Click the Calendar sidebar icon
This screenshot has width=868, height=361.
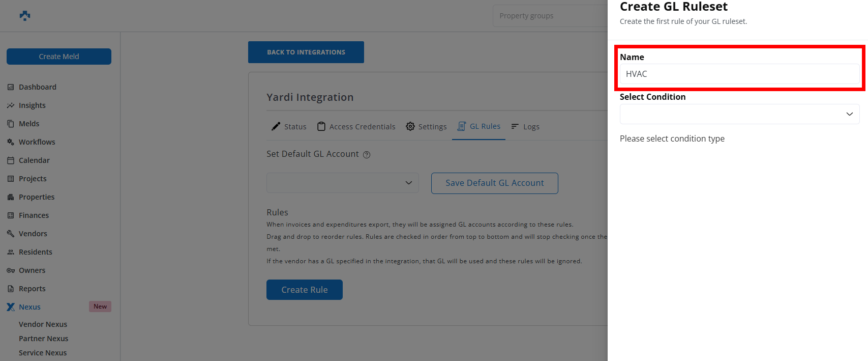11,160
